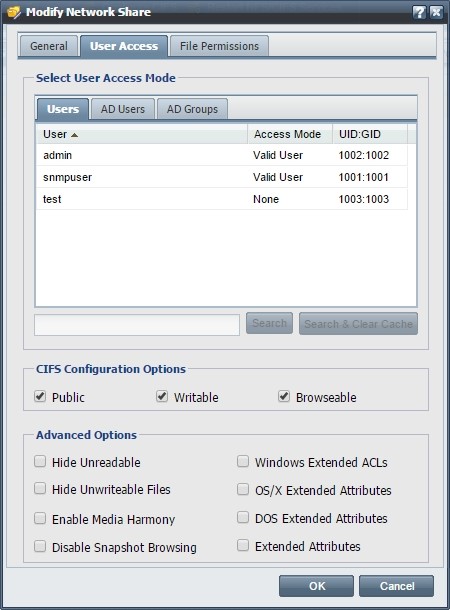Screen dimensions: 450x610
Task: Select the User Access tab
Action: (x=124, y=46)
